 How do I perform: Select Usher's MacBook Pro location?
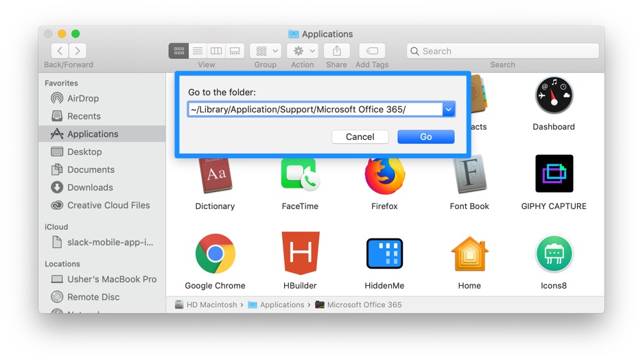[102, 279]
